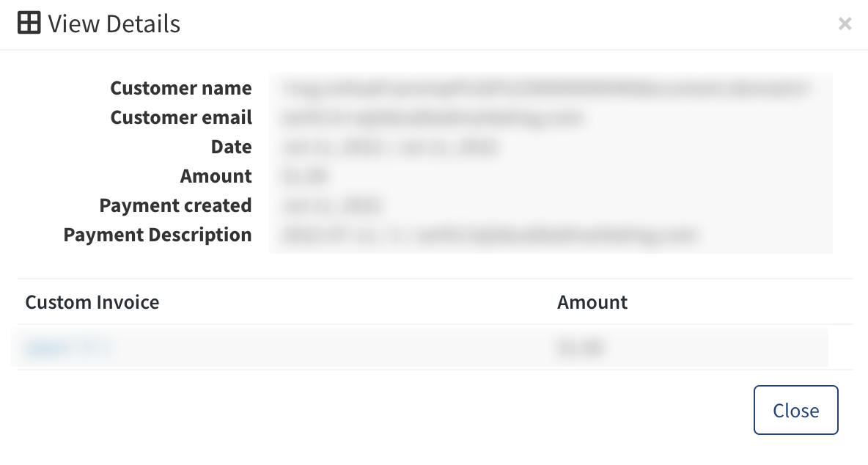Click the Customer email label
The height and width of the screenshot is (465, 868).
pyautogui.click(x=181, y=117)
